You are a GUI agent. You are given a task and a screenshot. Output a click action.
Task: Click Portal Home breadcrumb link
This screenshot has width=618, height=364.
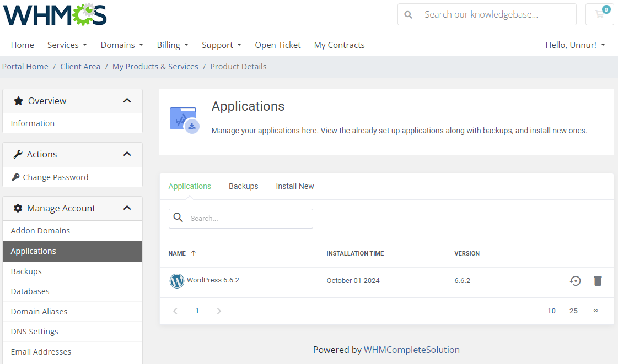pyautogui.click(x=25, y=67)
